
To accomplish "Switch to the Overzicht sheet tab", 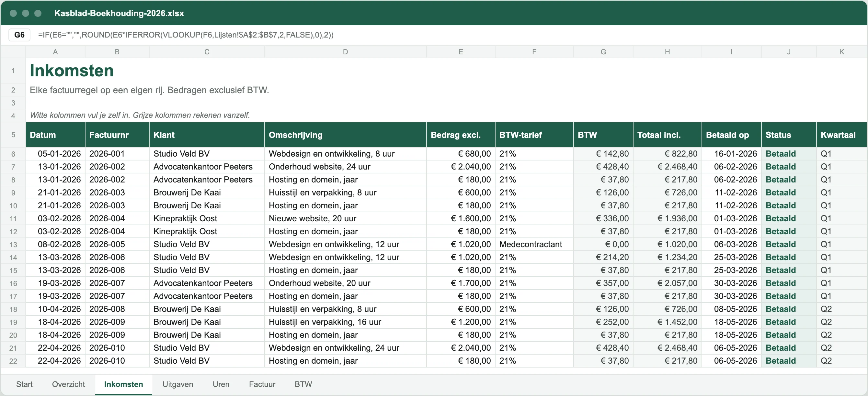I will (68, 384).
